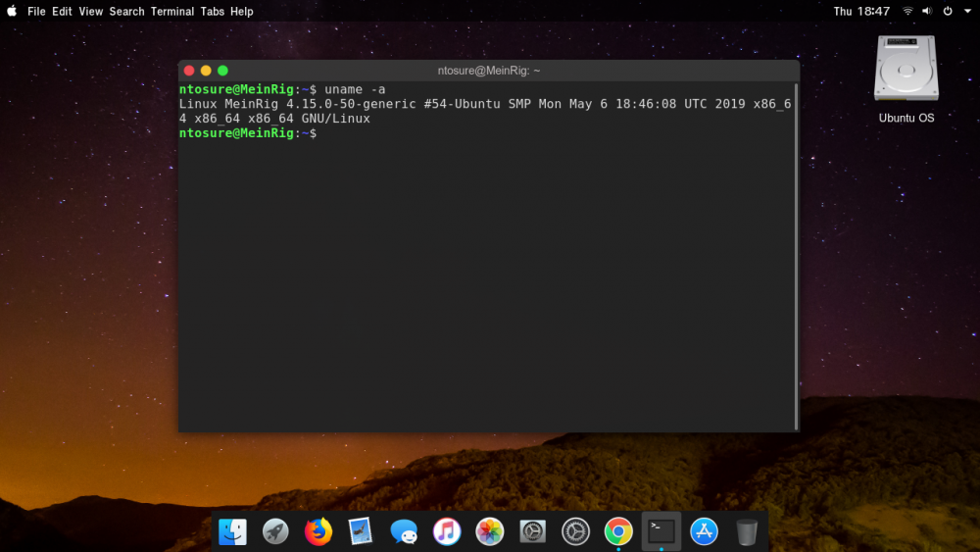Launch the rocket Launchpad icon
The image size is (980, 552).
click(275, 532)
